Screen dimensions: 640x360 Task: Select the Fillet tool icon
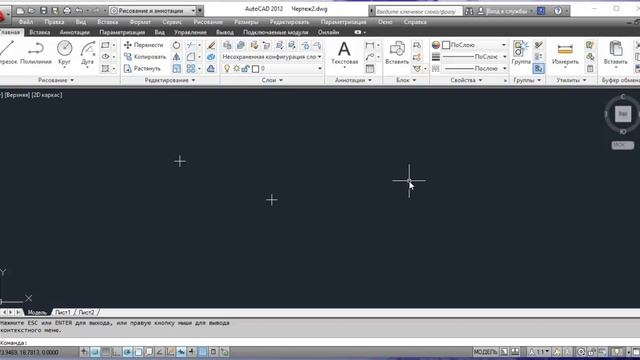[x=191, y=57]
